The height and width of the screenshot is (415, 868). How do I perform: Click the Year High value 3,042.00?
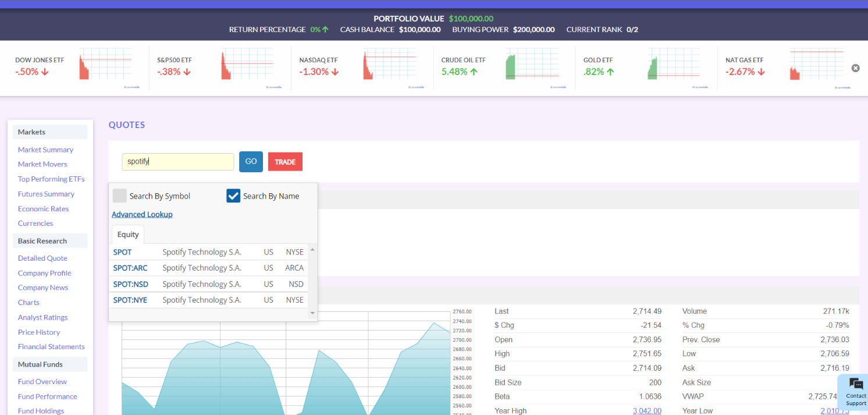647,410
